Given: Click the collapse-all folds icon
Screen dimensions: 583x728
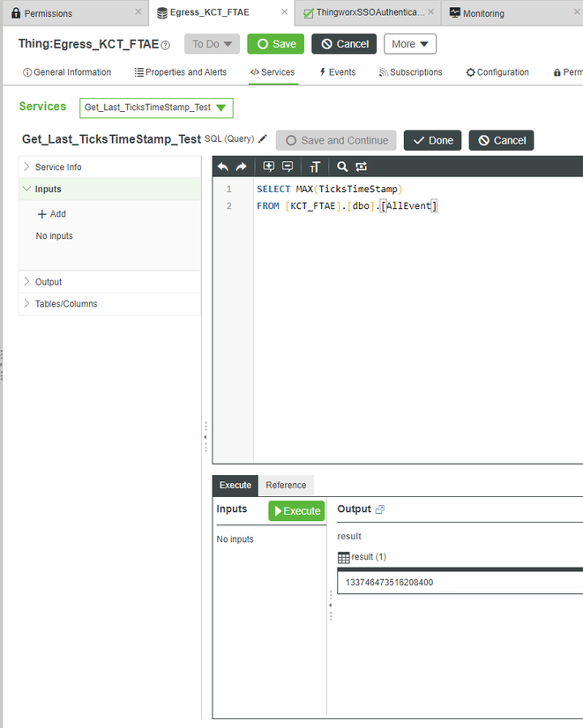Looking at the screenshot, I should [288, 167].
